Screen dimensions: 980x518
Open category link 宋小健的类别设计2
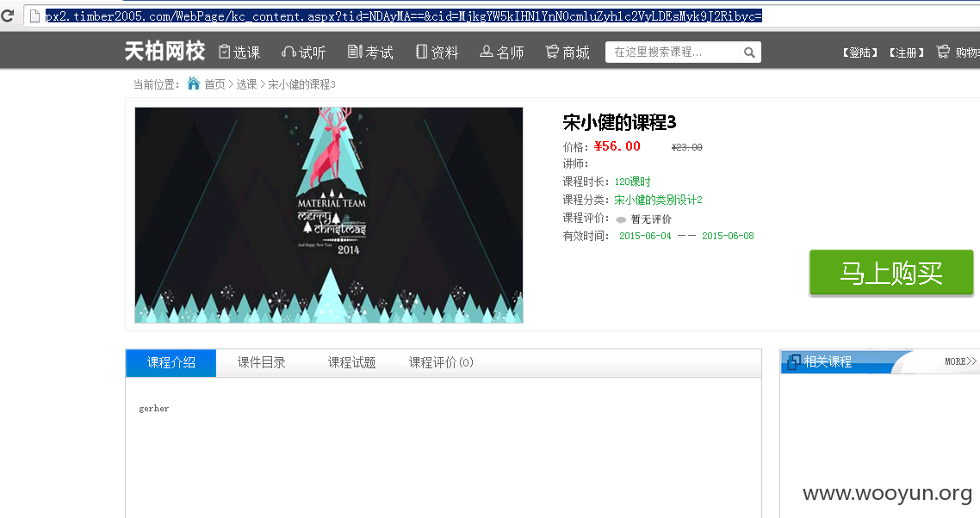click(658, 200)
